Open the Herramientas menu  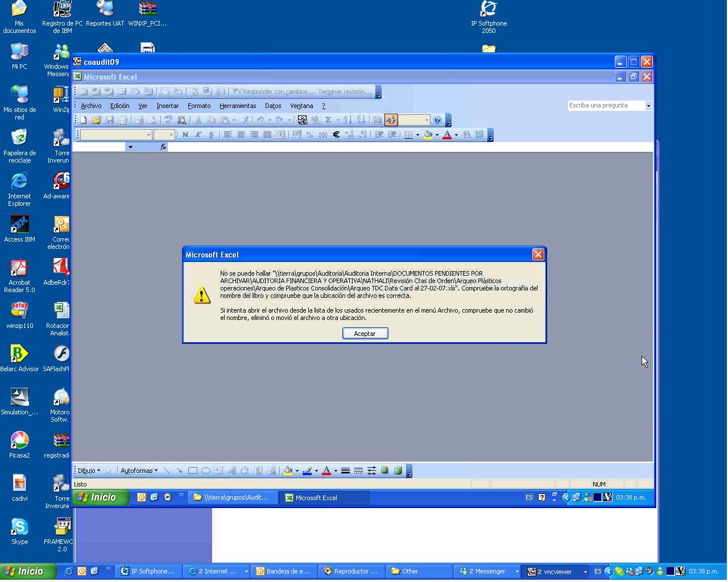(238, 106)
